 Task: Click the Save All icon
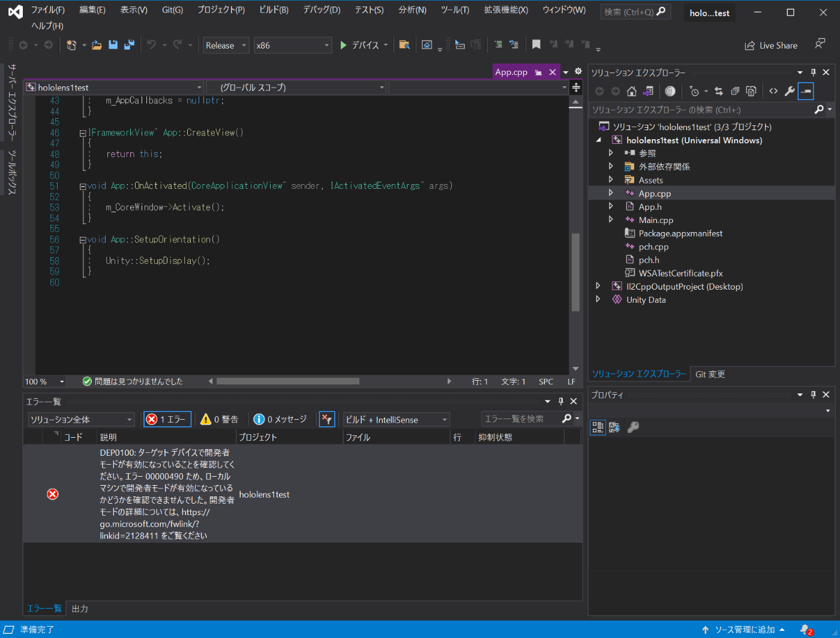click(x=129, y=45)
